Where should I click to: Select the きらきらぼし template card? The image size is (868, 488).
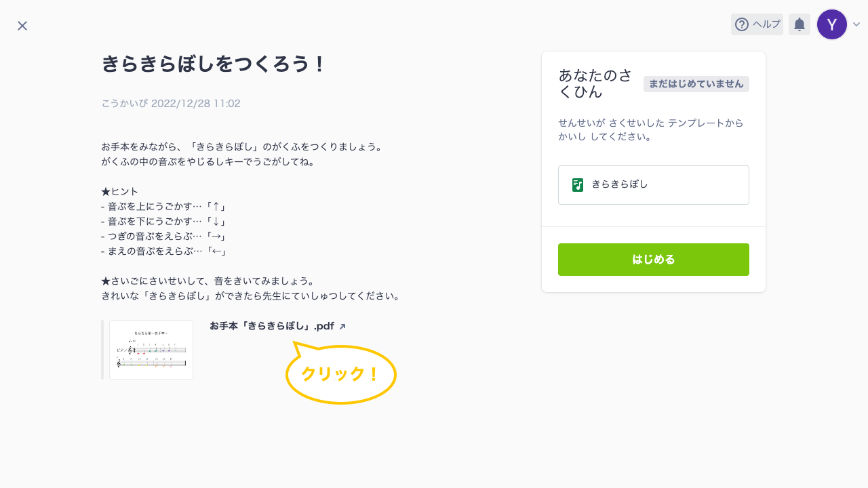[653, 184]
